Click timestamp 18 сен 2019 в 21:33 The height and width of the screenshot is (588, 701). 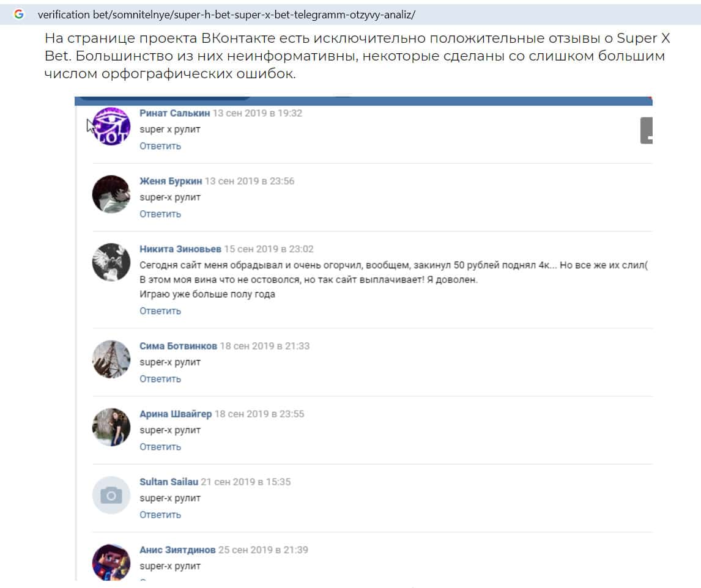coord(265,346)
